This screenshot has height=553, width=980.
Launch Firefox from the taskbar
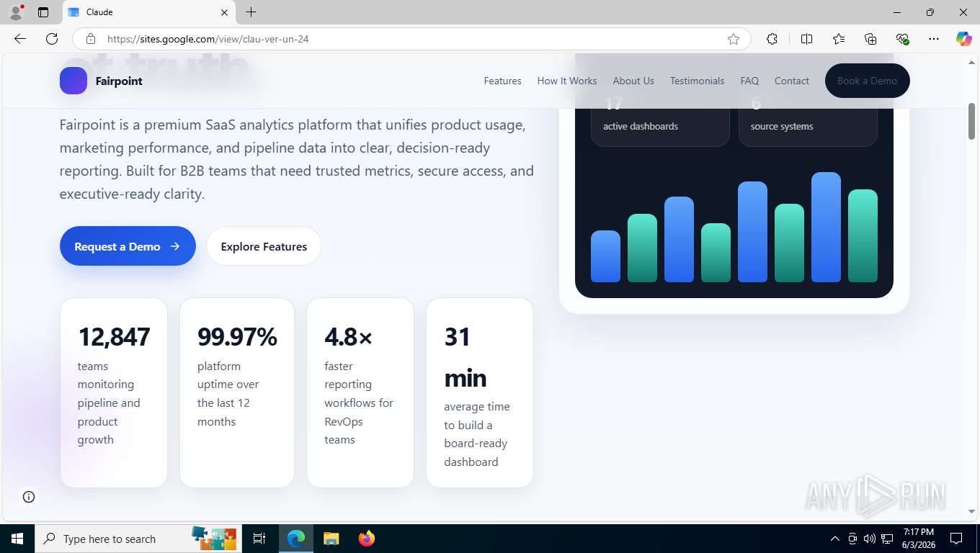pyautogui.click(x=366, y=539)
